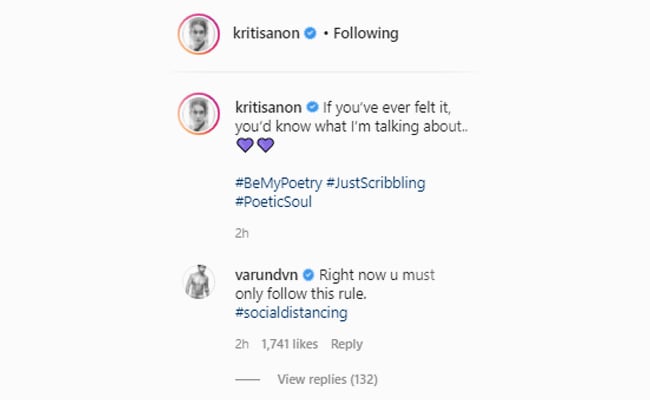This screenshot has height=400, width=650.
Task: Click the 2h timestamp under the caption
Action: point(242,233)
